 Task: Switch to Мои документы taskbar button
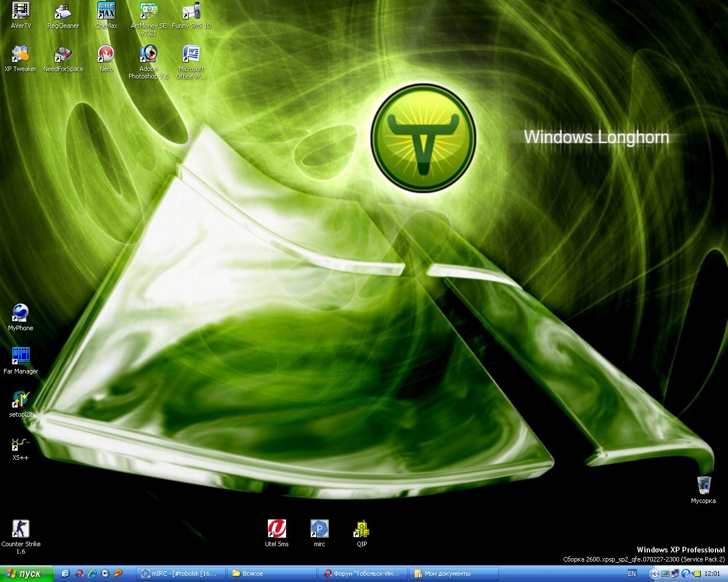point(453,573)
